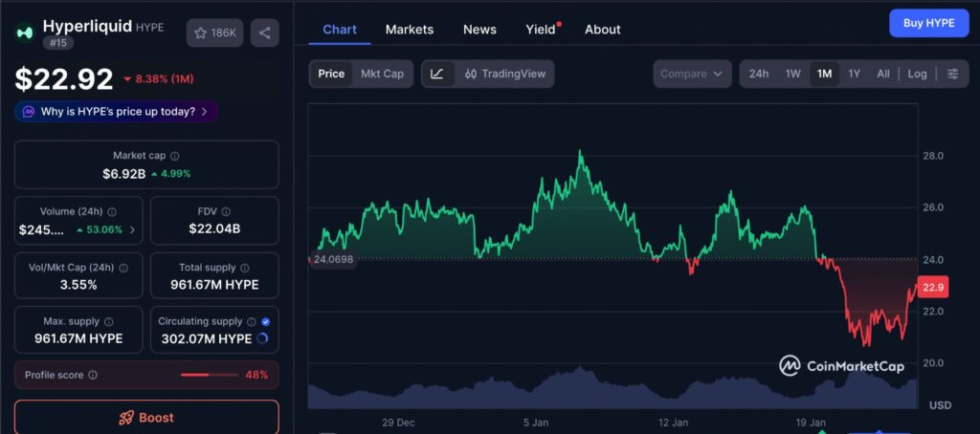Open the Compare dropdown
Viewport: 980px width, 434px height.
pyautogui.click(x=692, y=74)
